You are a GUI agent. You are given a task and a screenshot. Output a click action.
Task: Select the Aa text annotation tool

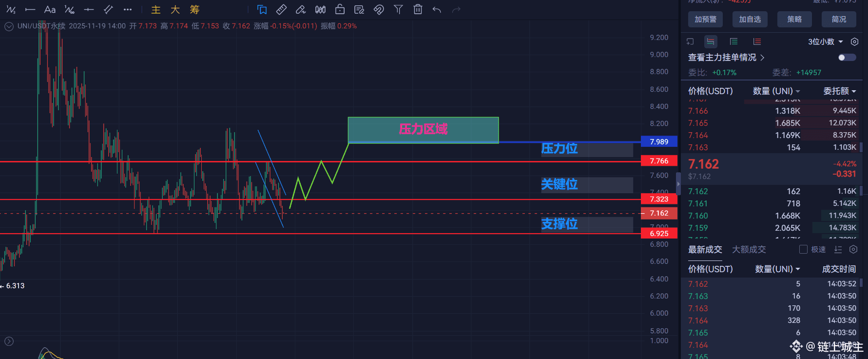tap(50, 10)
